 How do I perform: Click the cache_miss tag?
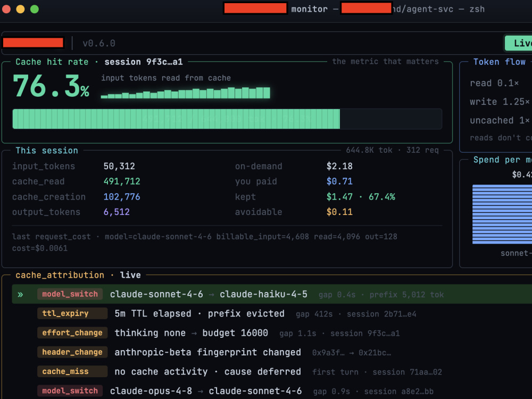pos(72,371)
